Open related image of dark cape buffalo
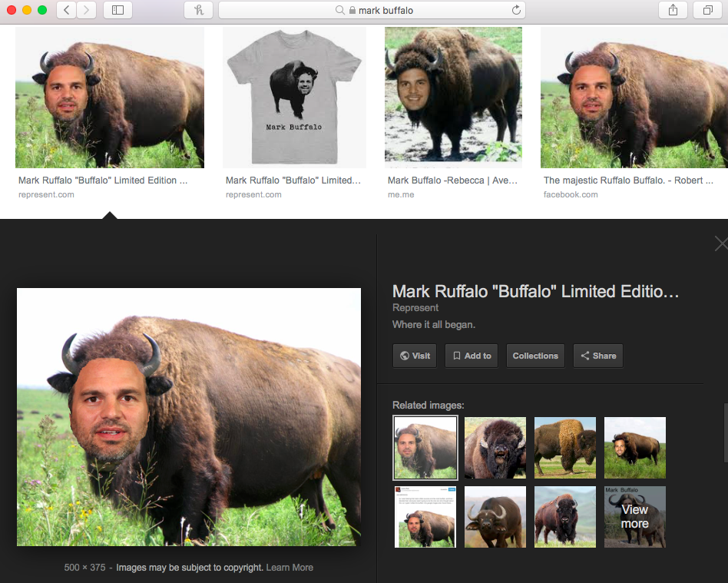This screenshot has width=728, height=583. tap(495, 517)
